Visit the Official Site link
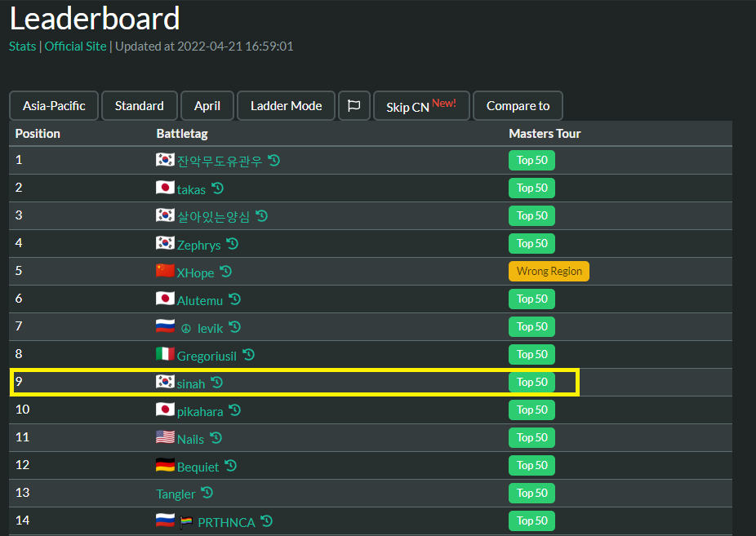 point(75,47)
